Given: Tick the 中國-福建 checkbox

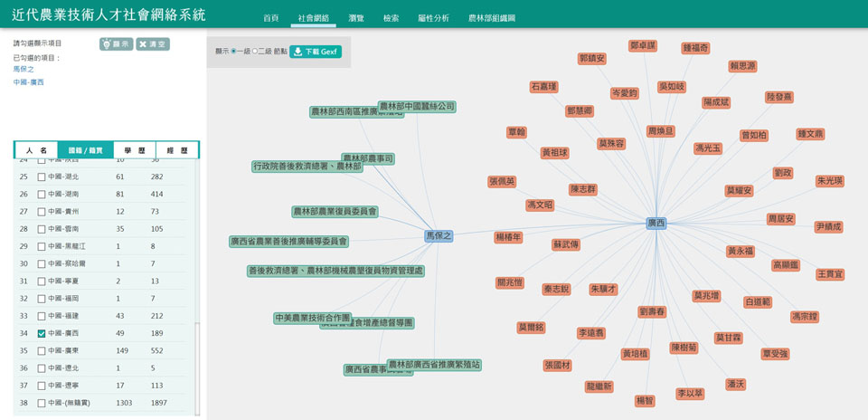Looking at the screenshot, I should pyautogui.click(x=42, y=316).
